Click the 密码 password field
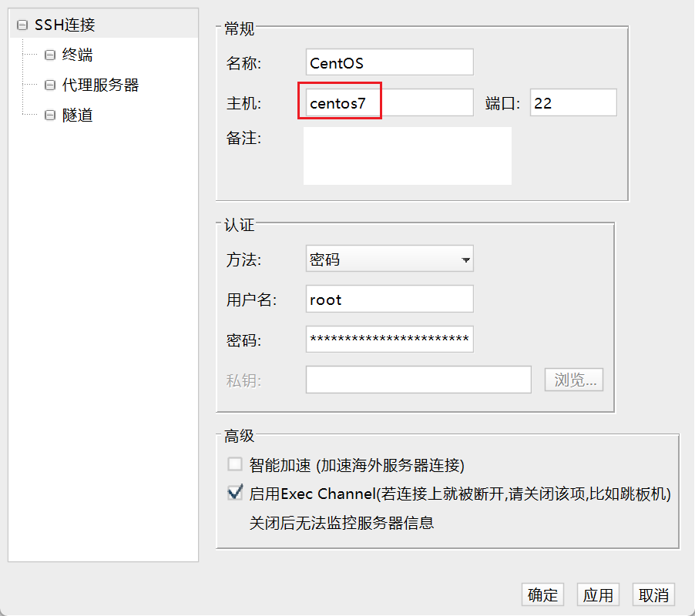 pos(390,340)
